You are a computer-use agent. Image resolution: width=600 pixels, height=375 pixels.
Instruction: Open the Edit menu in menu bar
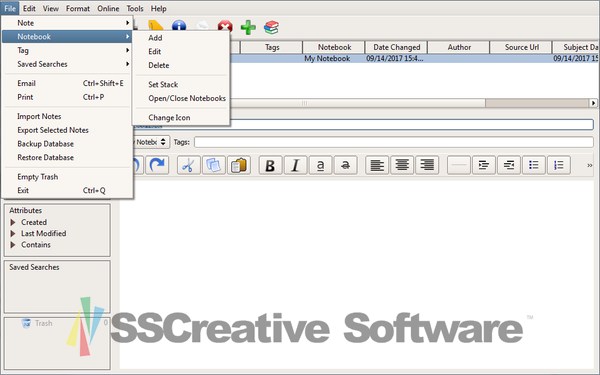click(x=29, y=8)
